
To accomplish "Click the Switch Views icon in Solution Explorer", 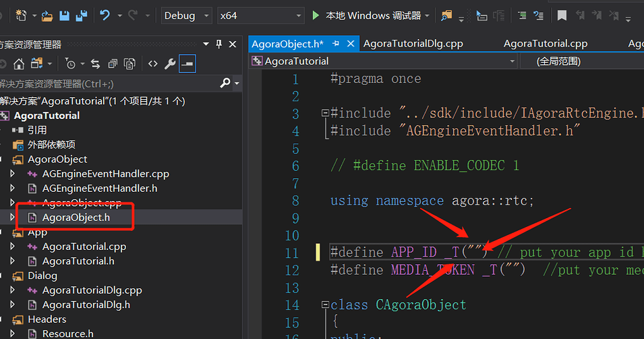I will tap(36, 63).
